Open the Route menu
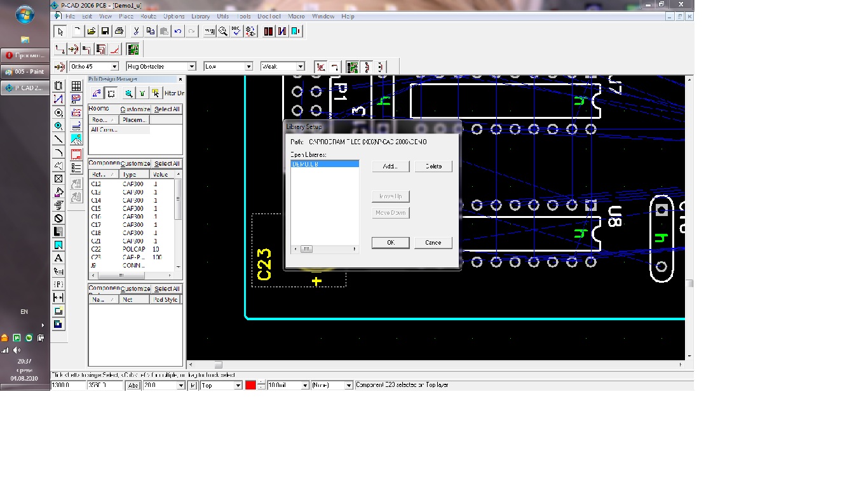 [x=147, y=17]
